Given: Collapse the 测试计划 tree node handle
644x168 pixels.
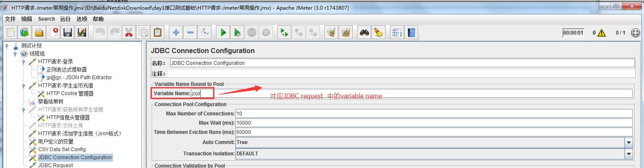Looking at the screenshot, I should click(x=7, y=46).
